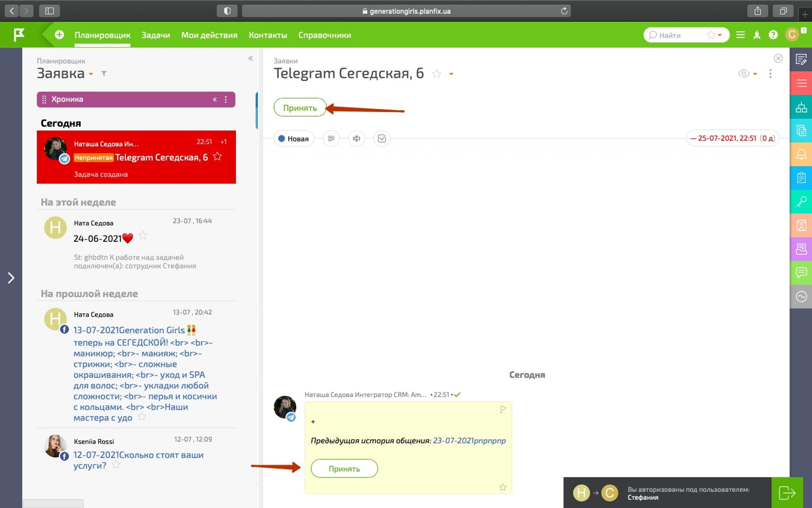
Task: Open the notifications rocket icon in header
Action: click(x=757, y=35)
